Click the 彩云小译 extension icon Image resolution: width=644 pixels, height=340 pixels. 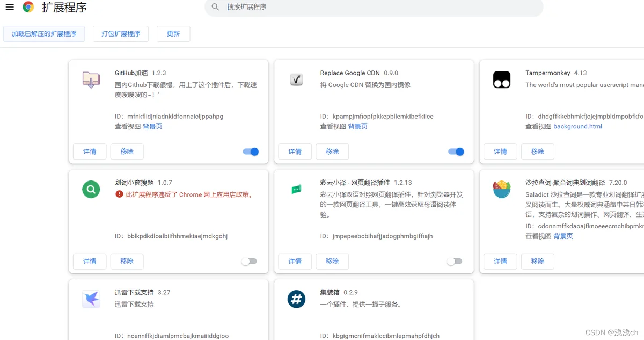296,189
